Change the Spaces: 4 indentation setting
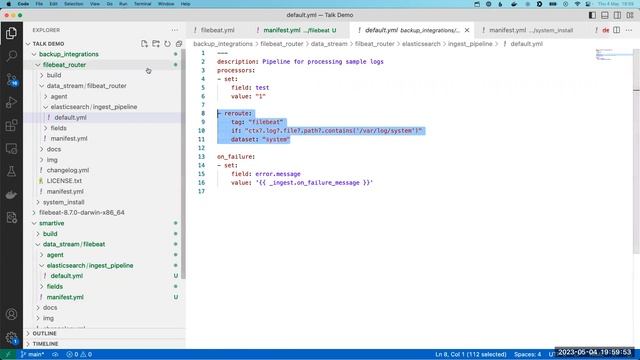Image resolution: width=640 pixels, height=360 pixels. point(527,354)
